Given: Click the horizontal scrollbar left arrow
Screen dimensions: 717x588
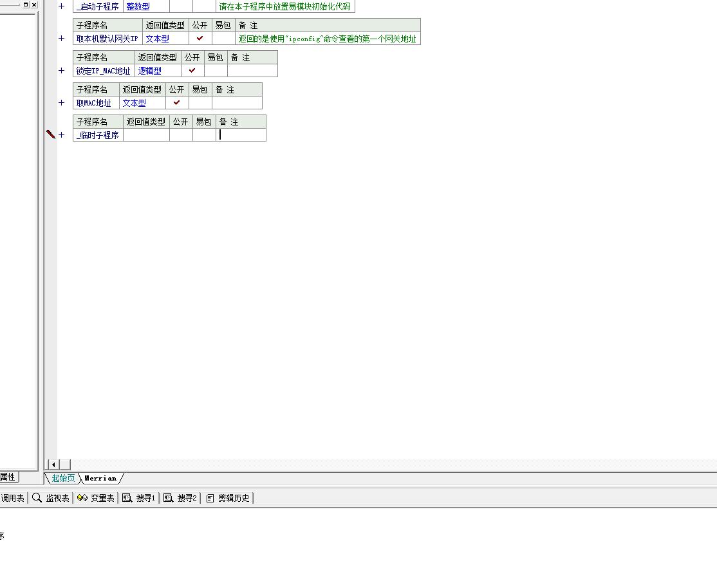Looking at the screenshot, I should click(53, 464).
